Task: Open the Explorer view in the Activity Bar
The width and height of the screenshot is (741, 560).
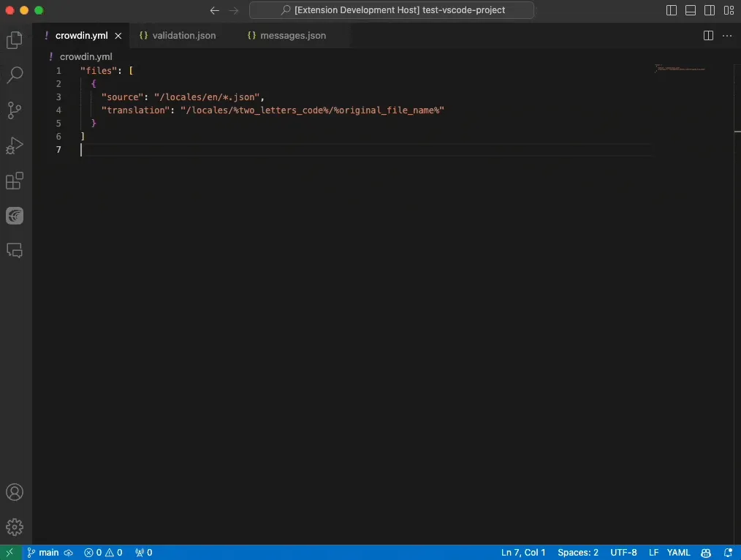Action: (x=15, y=40)
